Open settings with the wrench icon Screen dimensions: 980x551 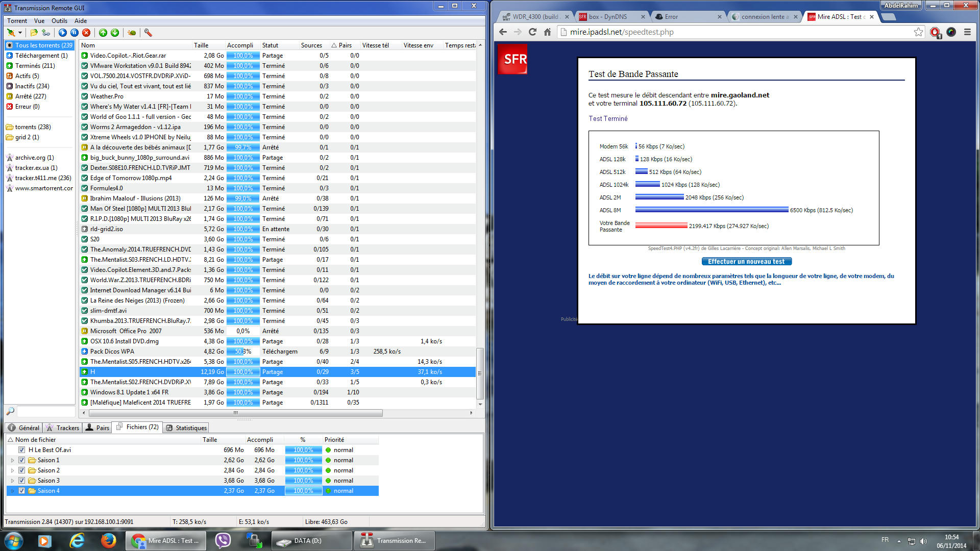tap(148, 33)
